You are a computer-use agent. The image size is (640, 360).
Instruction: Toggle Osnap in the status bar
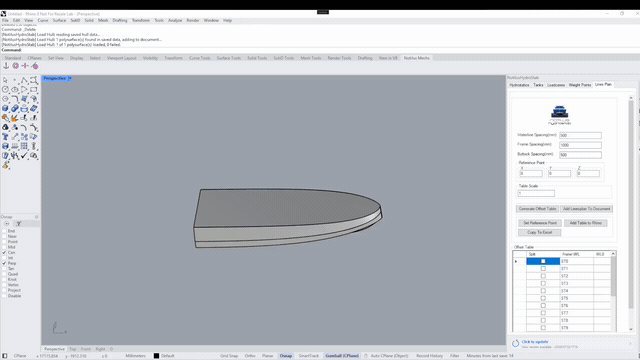[x=286, y=356]
